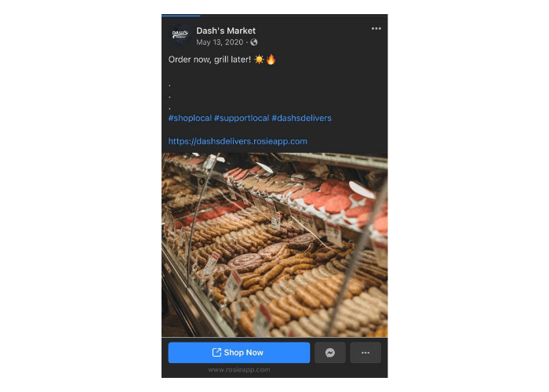Click the May 13, 2020 timestamp
Viewport: 549px width, 392px height.
(x=220, y=42)
